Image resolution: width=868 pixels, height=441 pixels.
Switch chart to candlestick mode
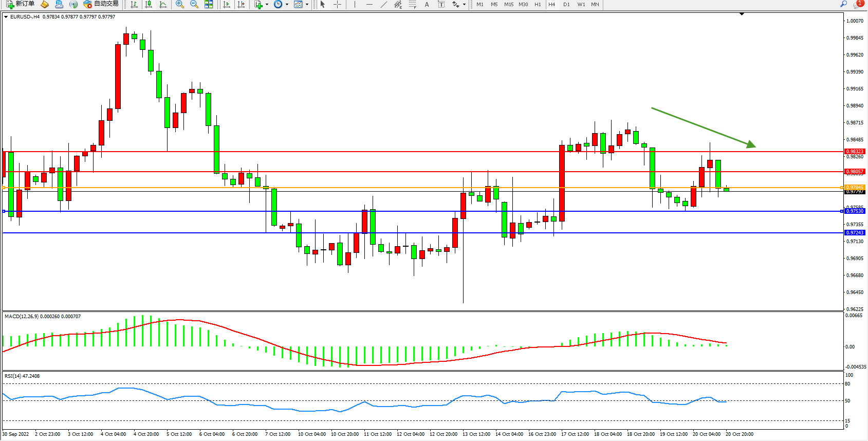pos(149,4)
